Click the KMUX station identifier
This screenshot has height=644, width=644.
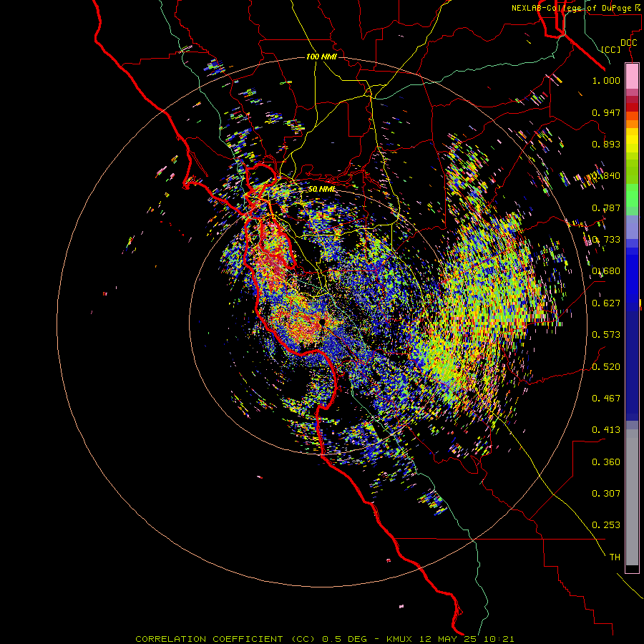(401, 639)
